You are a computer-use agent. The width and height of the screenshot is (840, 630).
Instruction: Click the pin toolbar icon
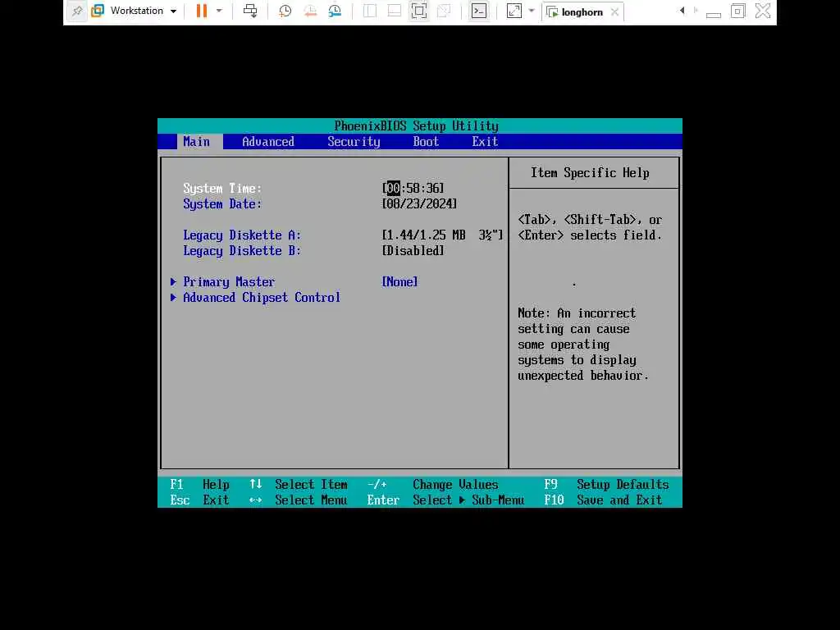click(x=77, y=11)
